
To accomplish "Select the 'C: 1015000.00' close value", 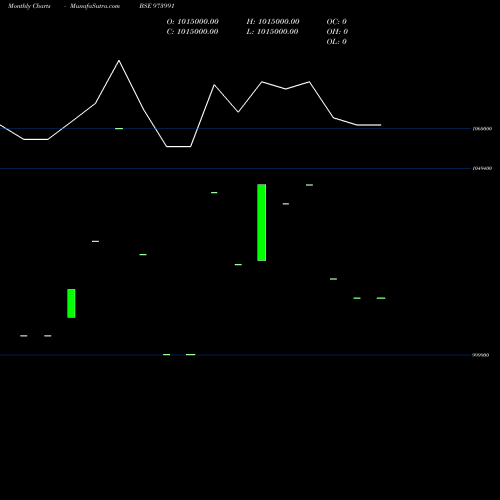I will [x=193, y=31].
